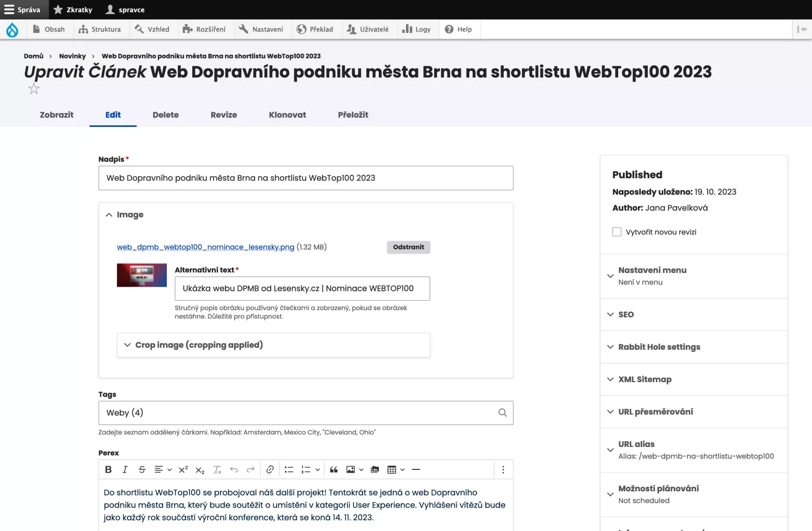Check the Vytvořit novou revizi checkbox
This screenshot has height=531, width=812.
[x=617, y=232]
